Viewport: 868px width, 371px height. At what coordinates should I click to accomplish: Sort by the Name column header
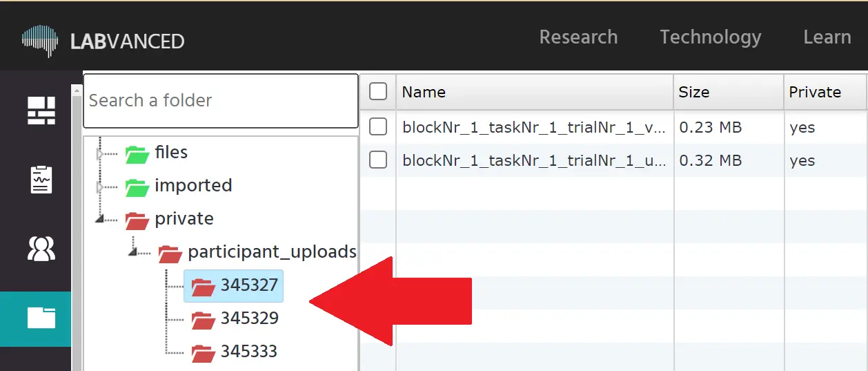point(535,92)
